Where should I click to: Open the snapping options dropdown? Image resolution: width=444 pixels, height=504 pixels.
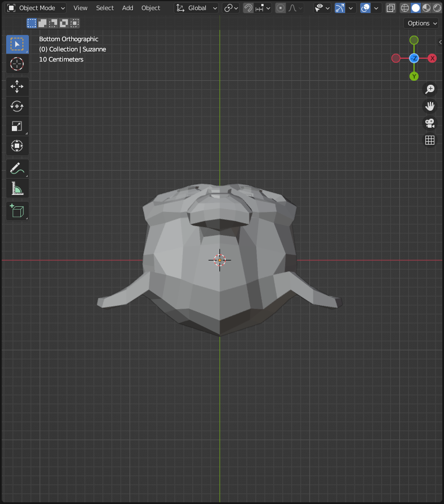pos(262,8)
